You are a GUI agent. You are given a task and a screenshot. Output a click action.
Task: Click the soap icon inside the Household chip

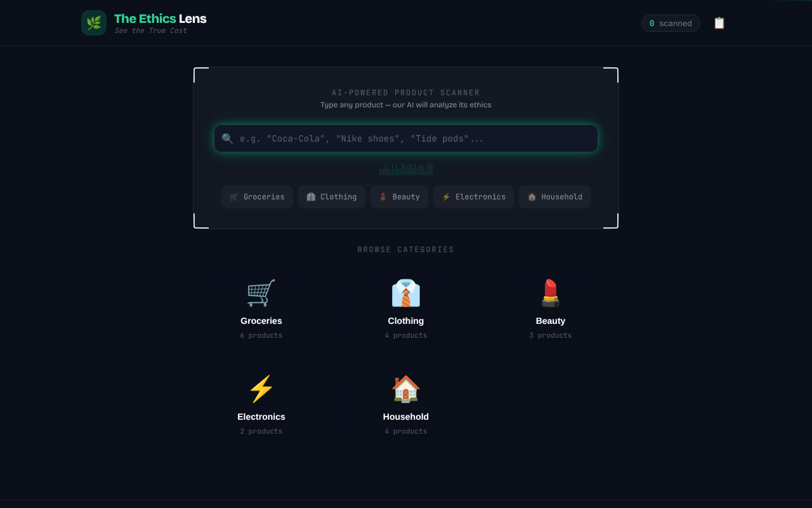click(531, 197)
